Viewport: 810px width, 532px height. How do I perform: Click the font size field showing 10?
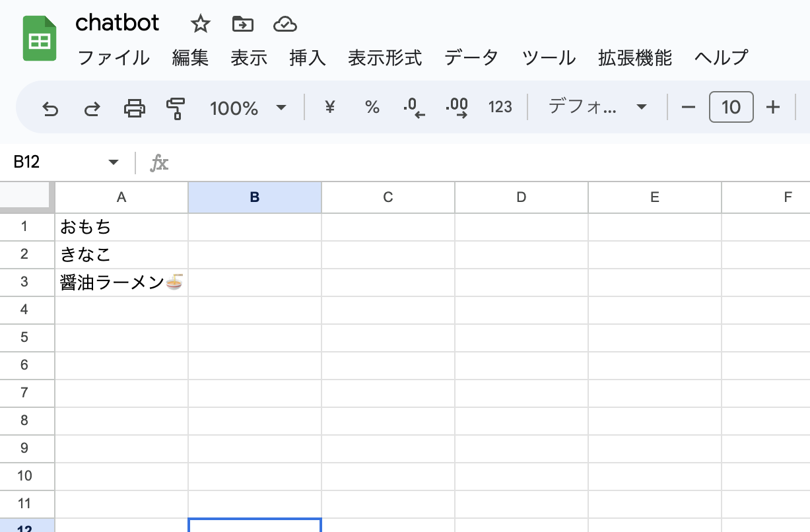(731, 107)
